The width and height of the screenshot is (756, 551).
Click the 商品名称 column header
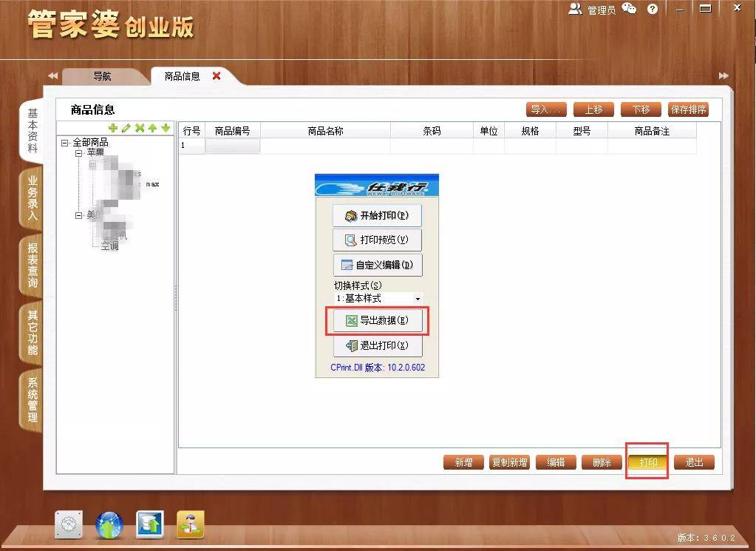click(325, 131)
